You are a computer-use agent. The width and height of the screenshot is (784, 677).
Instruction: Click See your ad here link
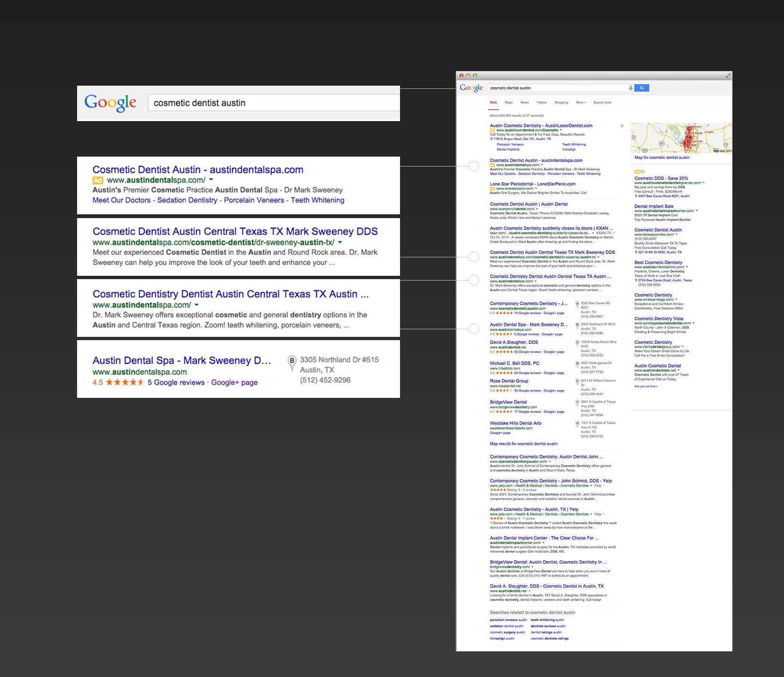coord(646,387)
